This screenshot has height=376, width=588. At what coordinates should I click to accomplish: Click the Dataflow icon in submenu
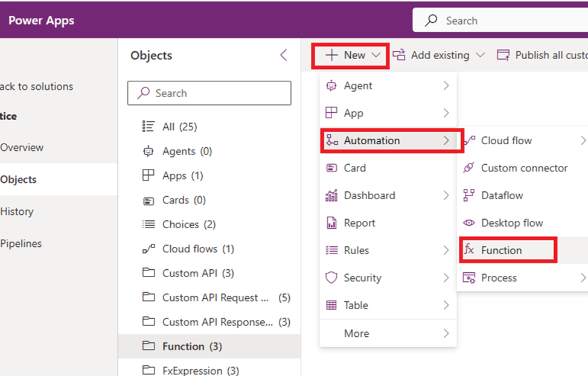(468, 196)
